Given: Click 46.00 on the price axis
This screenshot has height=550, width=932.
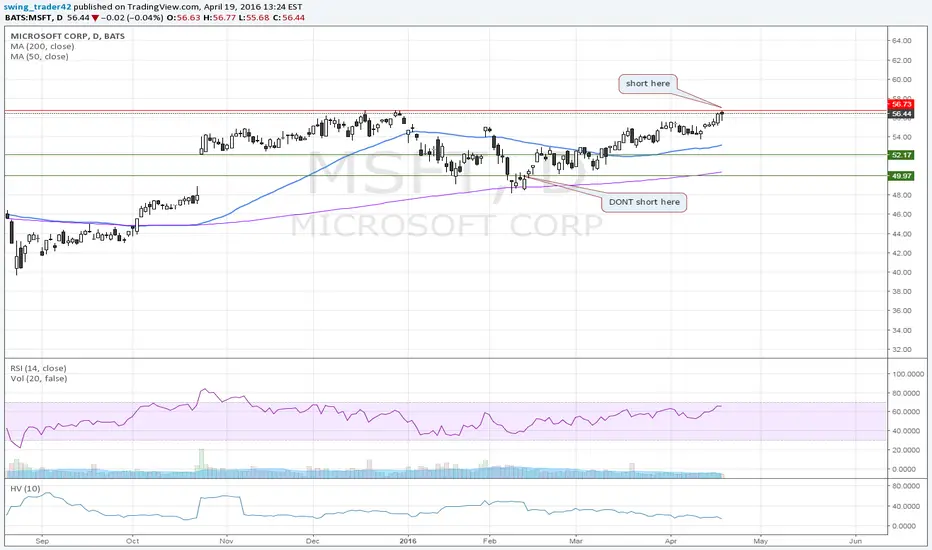Looking at the screenshot, I should coord(902,215).
